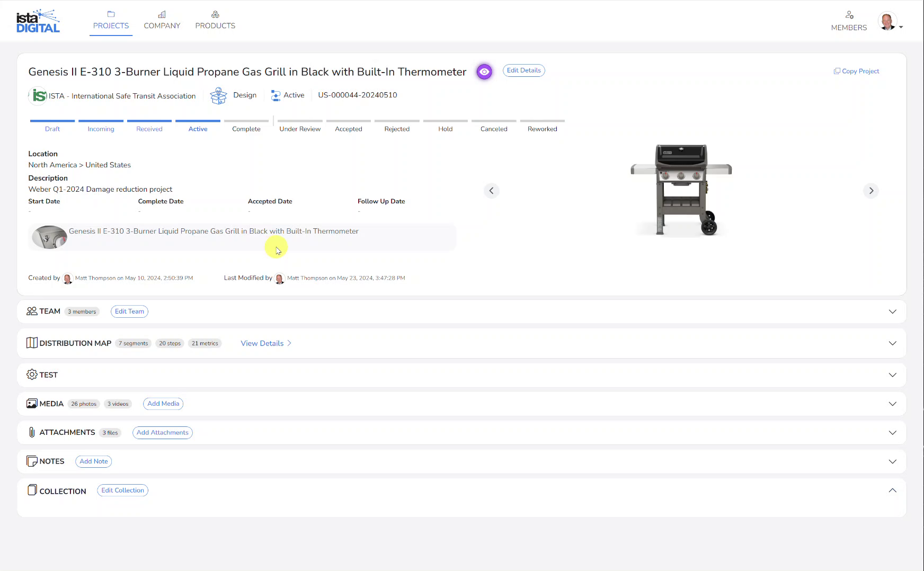This screenshot has width=924, height=571.
Task: Click the Add Media button
Action: point(163,404)
